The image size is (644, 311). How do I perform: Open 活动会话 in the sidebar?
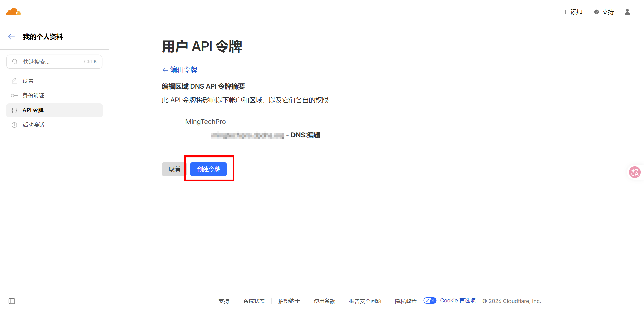click(54, 125)
